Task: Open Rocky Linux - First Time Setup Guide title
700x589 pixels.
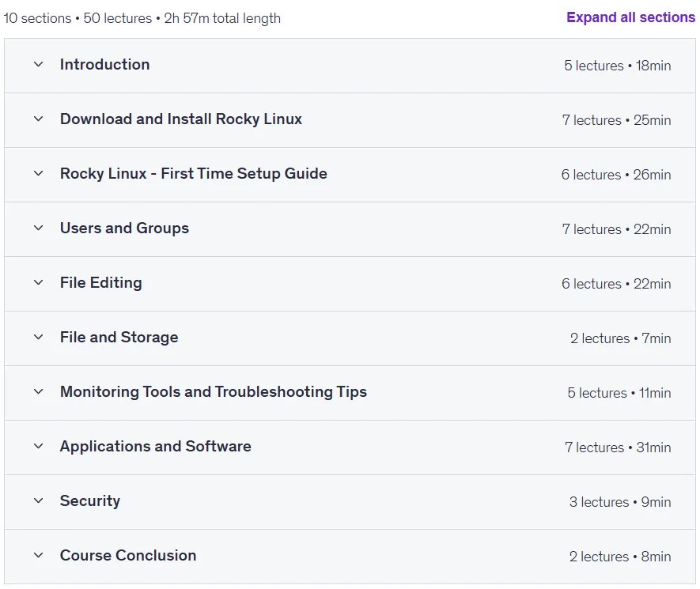Action: tap(193, 174)
